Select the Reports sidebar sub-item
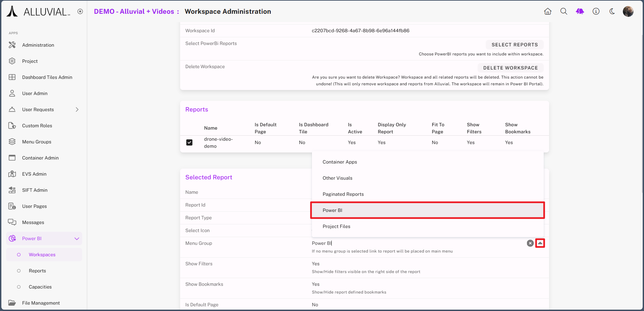The width and height of the screenshot is (644, 311). click(x=44, y=271)
